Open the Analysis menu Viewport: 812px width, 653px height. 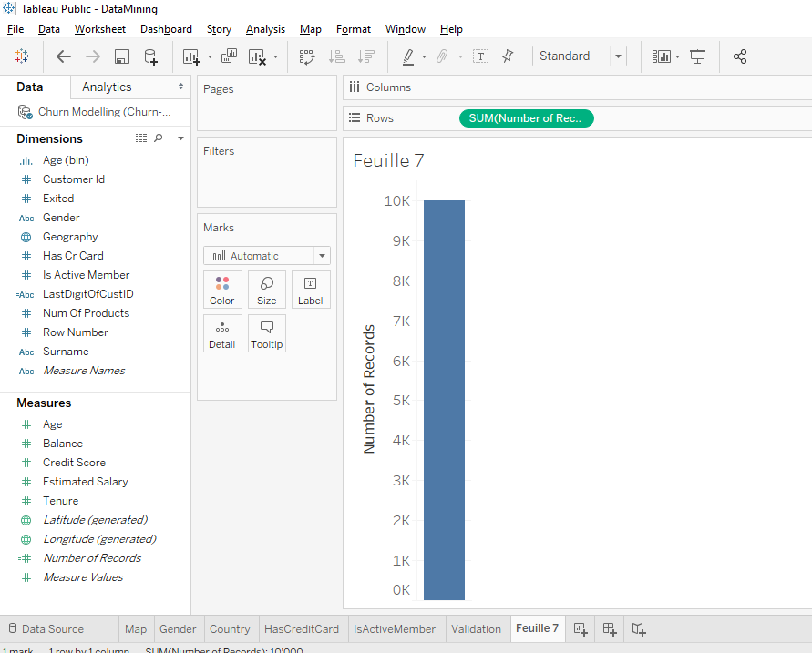[265, 28]
